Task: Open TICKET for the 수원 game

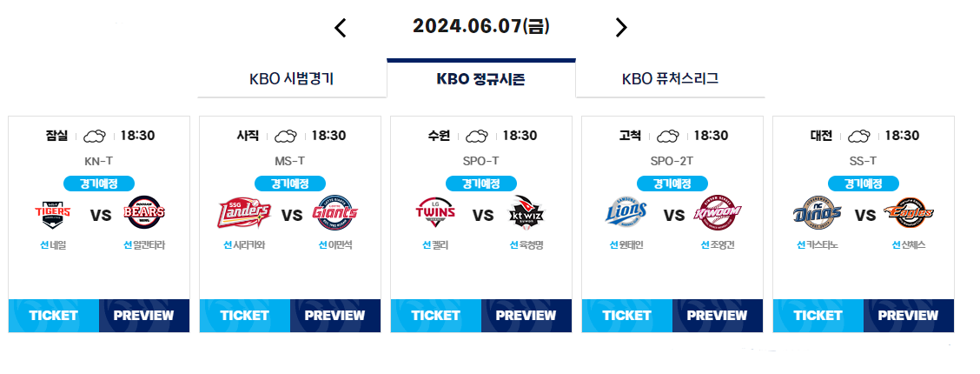Action: [x=436, y=316]
